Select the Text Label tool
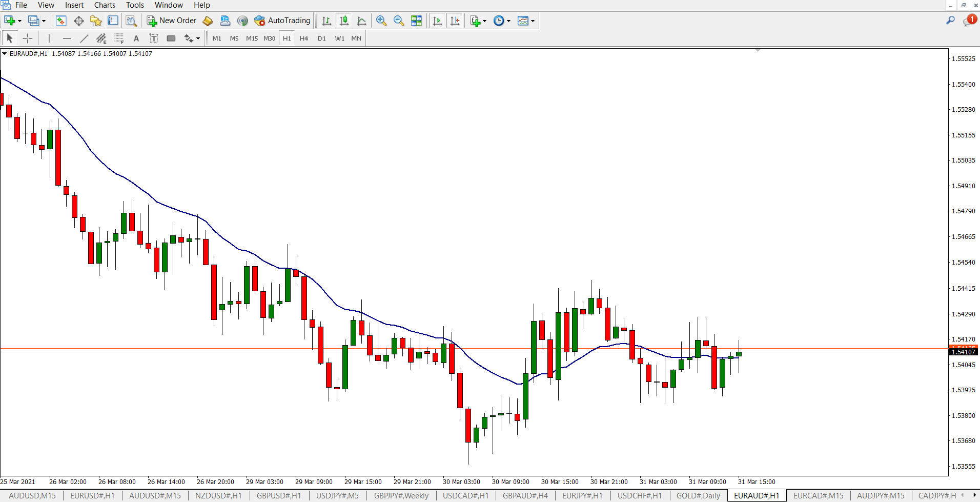Viewport: 980px width, 502px height. pyautogui.click(x=154, y=38)
